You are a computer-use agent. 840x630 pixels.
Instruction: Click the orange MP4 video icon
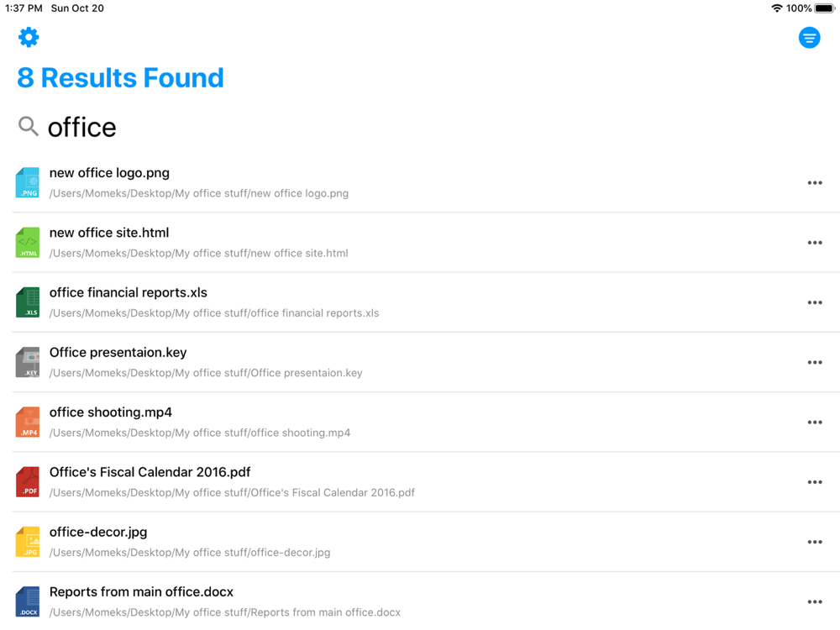[x=28, y=423]
